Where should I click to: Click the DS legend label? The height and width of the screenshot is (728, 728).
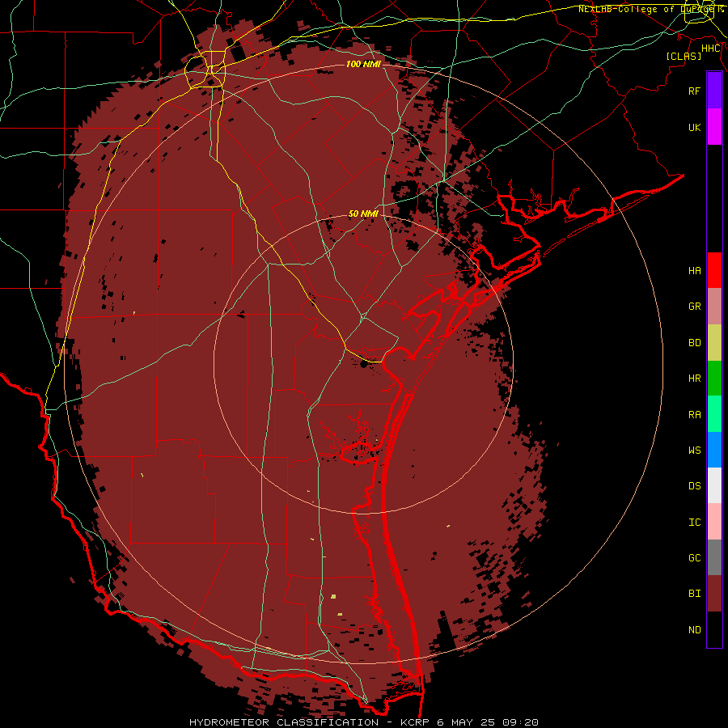[x=694, y=486]
